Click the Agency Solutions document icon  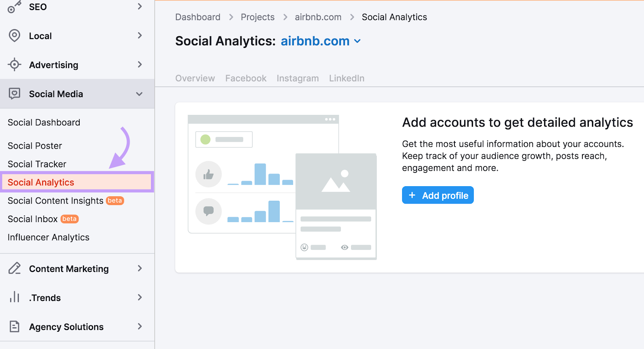[x=14, y=326]
